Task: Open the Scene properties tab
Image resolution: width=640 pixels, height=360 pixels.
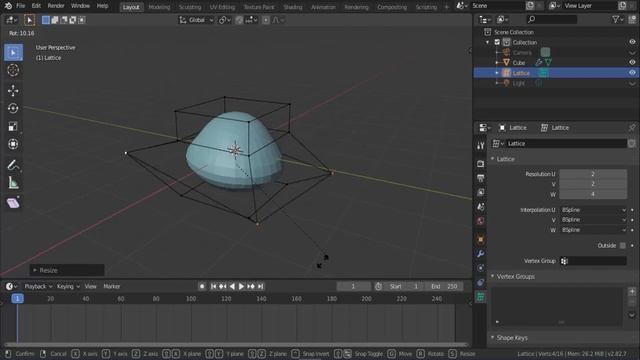Action: coord(480,207)
